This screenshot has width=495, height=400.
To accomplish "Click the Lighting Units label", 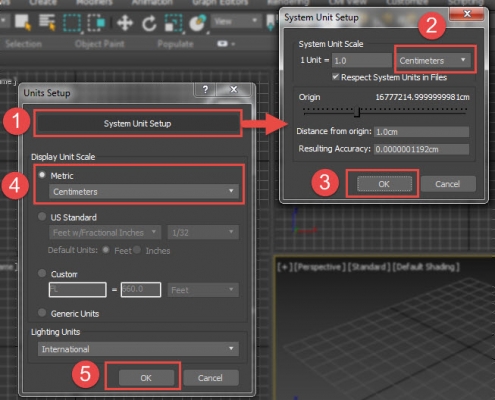I will point(55,332).
